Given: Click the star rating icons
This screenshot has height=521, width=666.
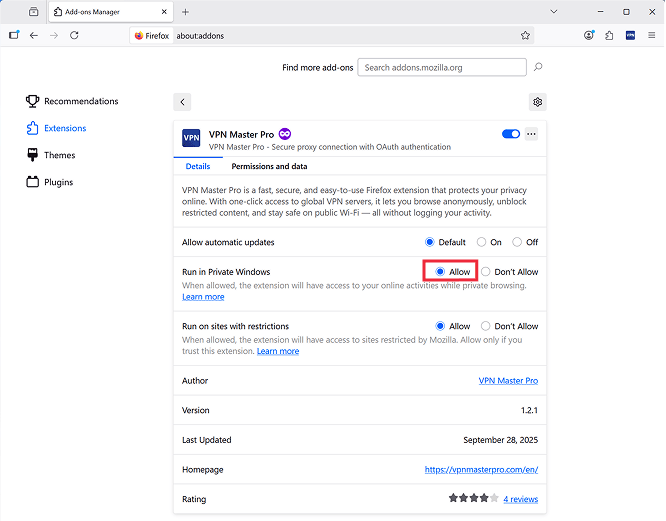Looking at the screenshot, I should (474, 498).
